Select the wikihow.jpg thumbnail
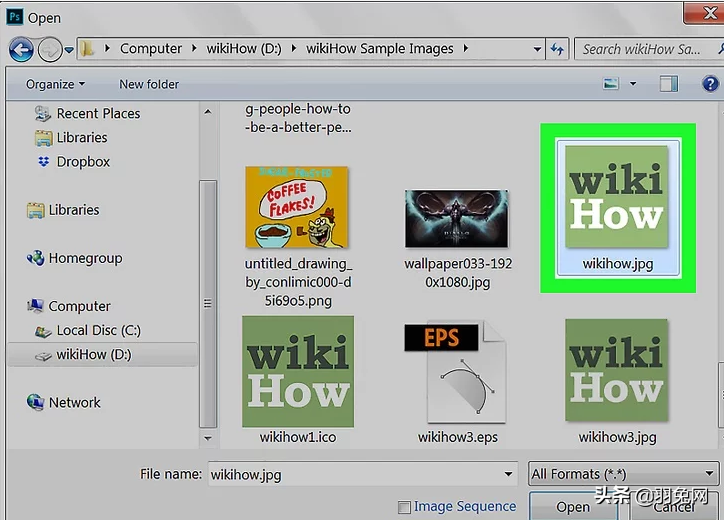 pyautogui.click(x=617, y=197)
